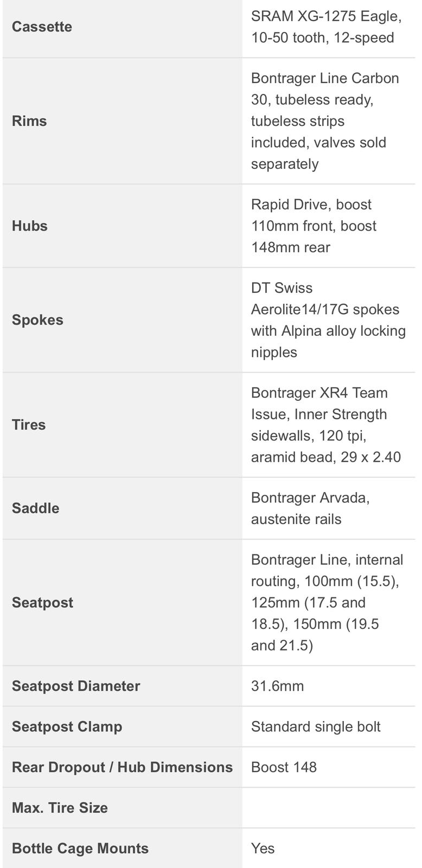The image size is (422, 868).
Task: Click the 31.6mm diameter value
Action: [x=277, y=686]
